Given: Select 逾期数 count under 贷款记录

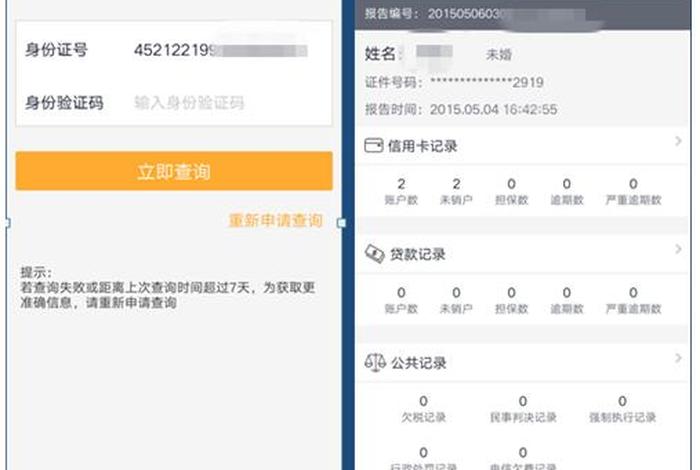Looking at the screenshot, I should [x=567, y=300].
